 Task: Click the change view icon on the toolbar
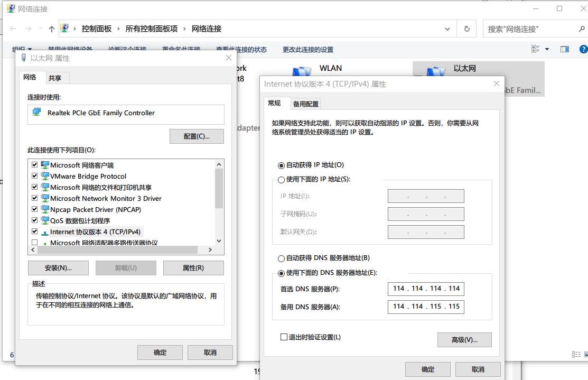pyautogui.click(x=535, y=49)
